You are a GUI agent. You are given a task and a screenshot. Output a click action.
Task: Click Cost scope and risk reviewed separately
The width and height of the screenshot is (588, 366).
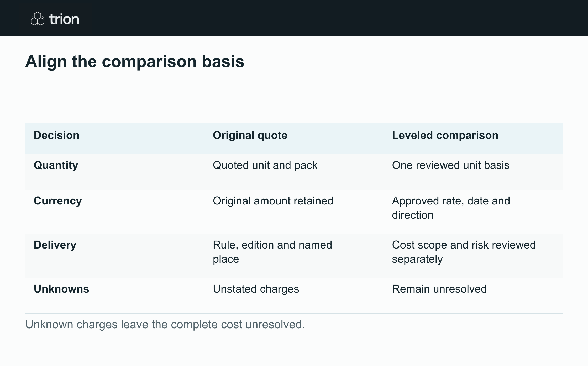[464, 252]
